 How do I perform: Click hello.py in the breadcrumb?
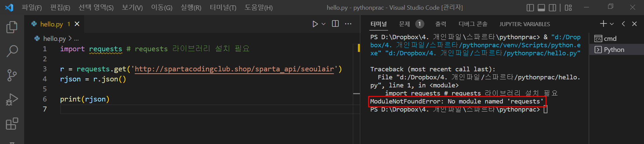point(54,39)
